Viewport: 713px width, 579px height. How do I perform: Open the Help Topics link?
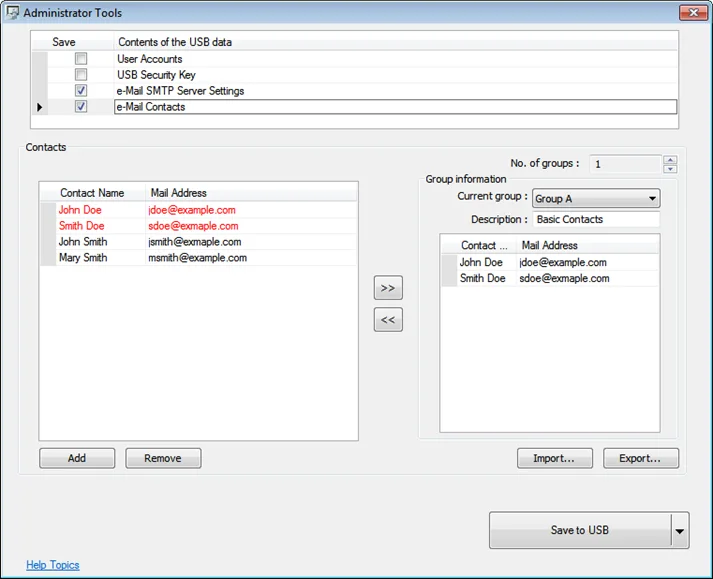(53, 565)
